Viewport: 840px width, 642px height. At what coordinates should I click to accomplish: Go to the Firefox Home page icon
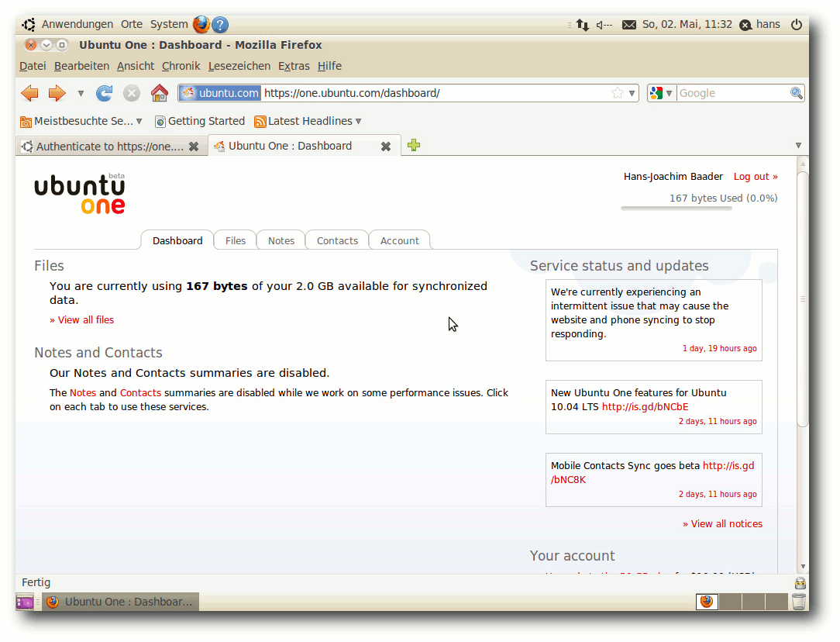point(159,94)
